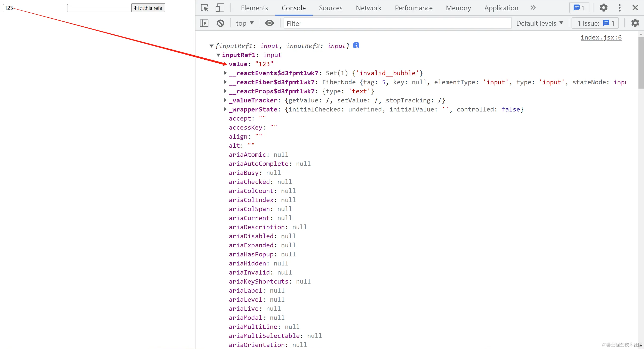Collapse the inputRef1 tree node
644x349 pixels.
(218, 55)
